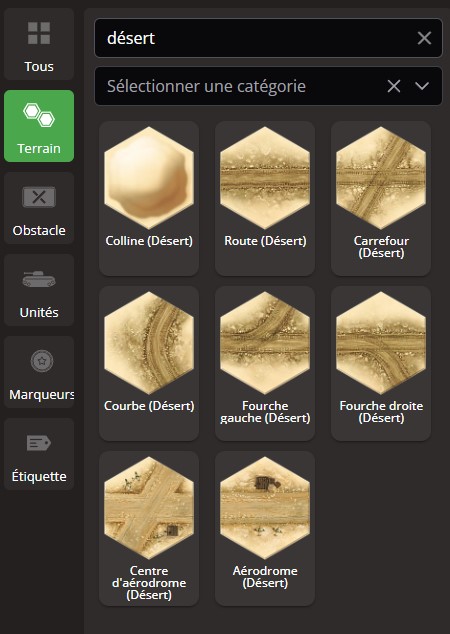Clear the désert search text

424,38
